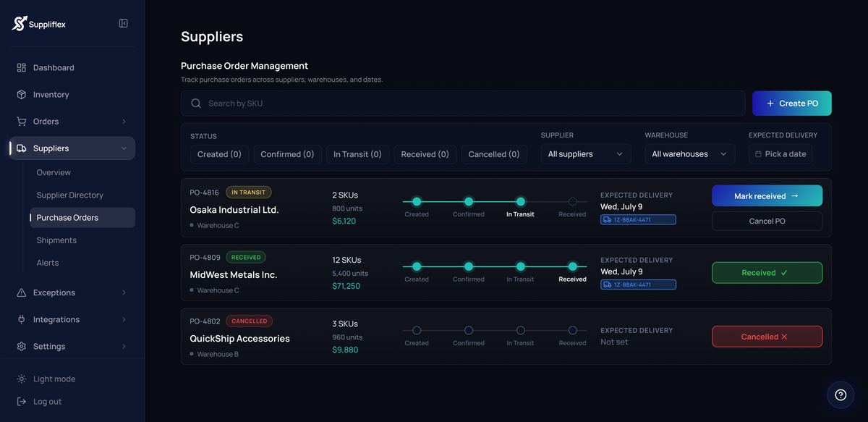Image resolution: width=868 pixels, height=422 pixels.
Task: Click the IN TRANSIT status badge
Action: click(x=249, y=192)
